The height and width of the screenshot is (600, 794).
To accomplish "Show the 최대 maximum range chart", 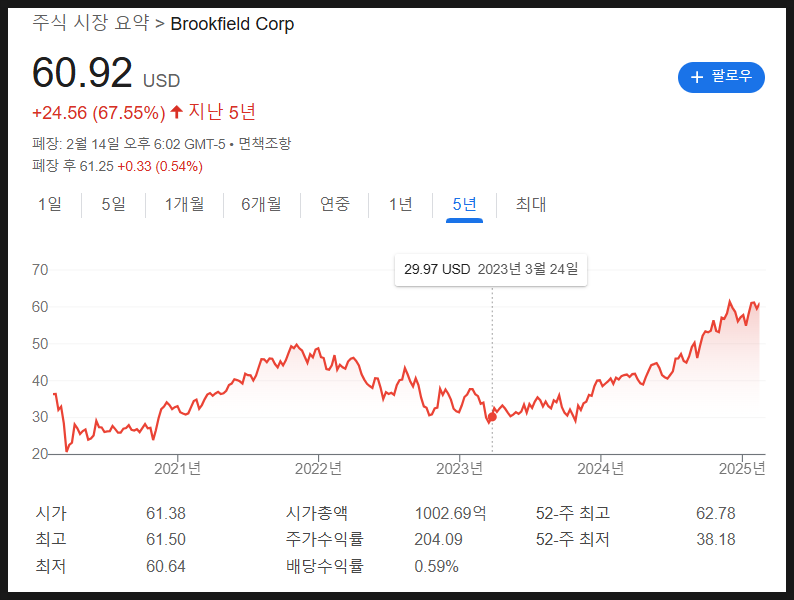I will coord(531,204).
